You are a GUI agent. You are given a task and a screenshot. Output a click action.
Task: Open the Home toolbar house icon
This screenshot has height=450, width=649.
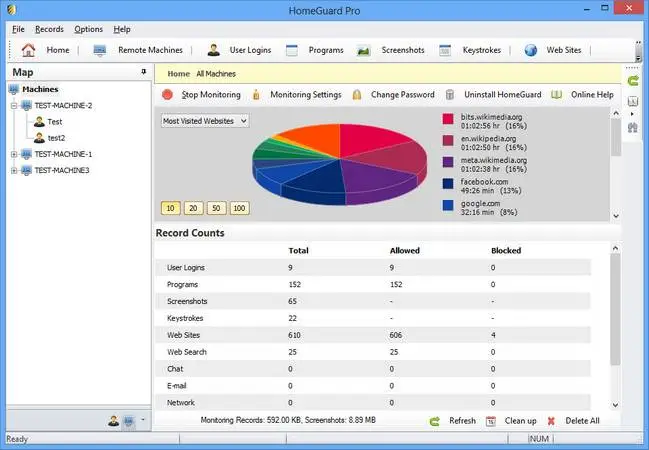point(28,50)
